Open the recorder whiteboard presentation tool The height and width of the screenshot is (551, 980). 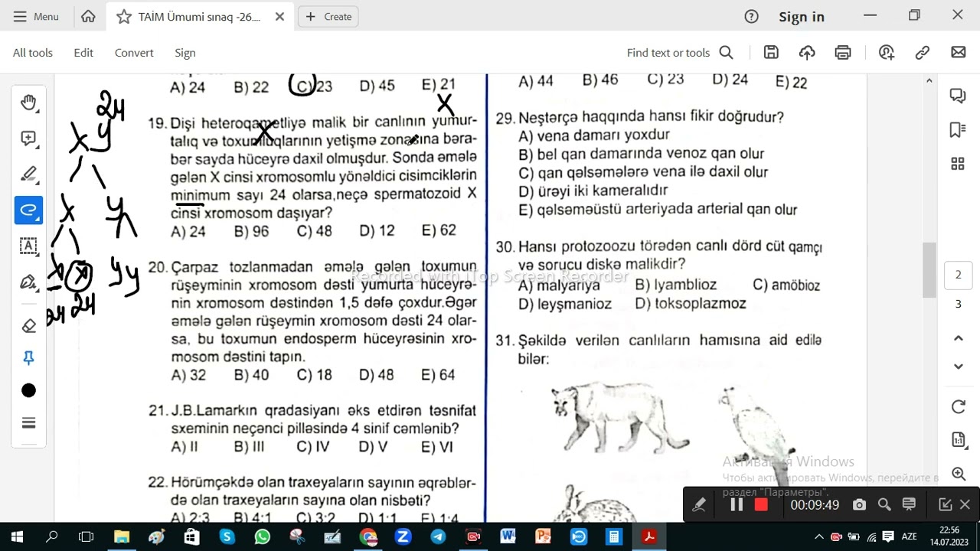click(x=909, y=505)
